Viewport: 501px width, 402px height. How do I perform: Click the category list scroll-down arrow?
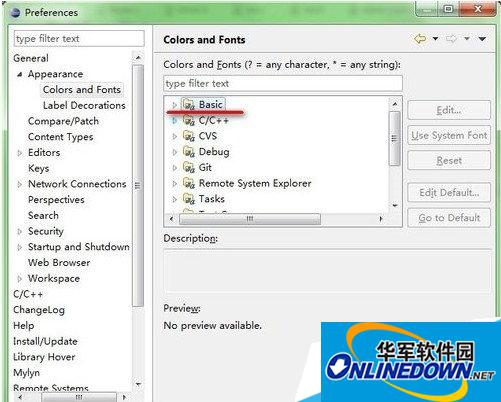tap(395, 206)
